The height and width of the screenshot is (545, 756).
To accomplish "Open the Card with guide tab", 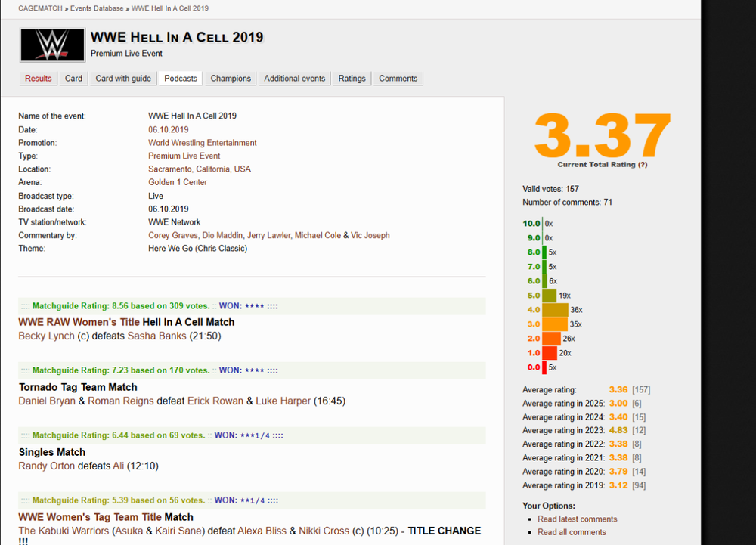I will (123, 79).
